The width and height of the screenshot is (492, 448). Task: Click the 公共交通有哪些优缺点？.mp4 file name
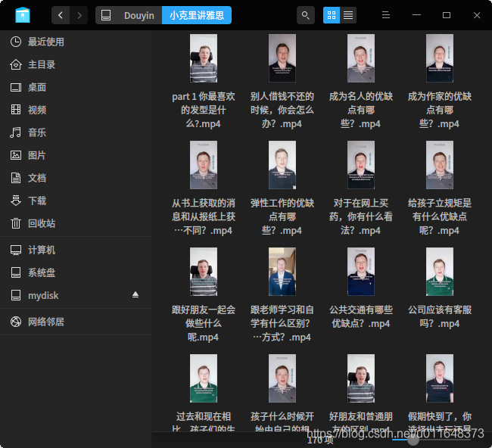(361, 316)
